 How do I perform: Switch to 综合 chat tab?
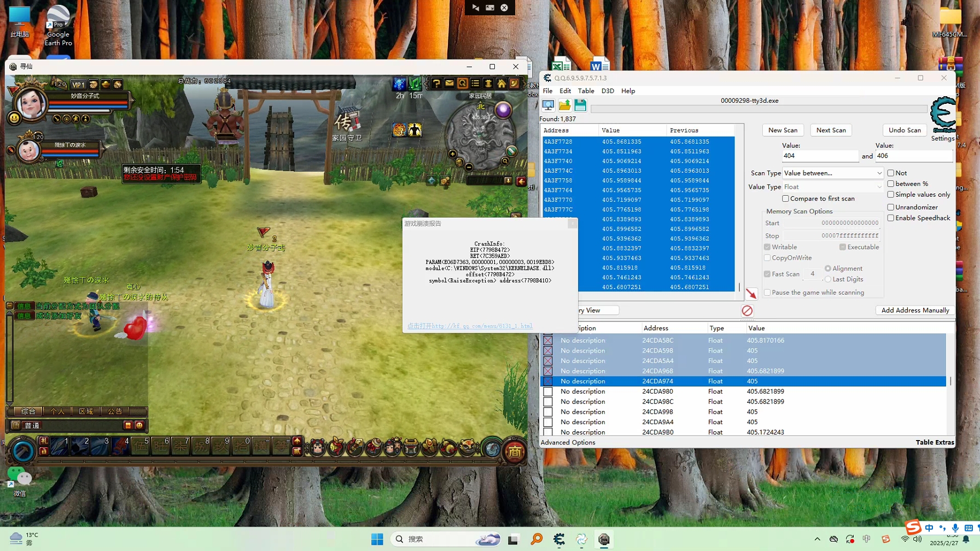(x=28, y=411)
